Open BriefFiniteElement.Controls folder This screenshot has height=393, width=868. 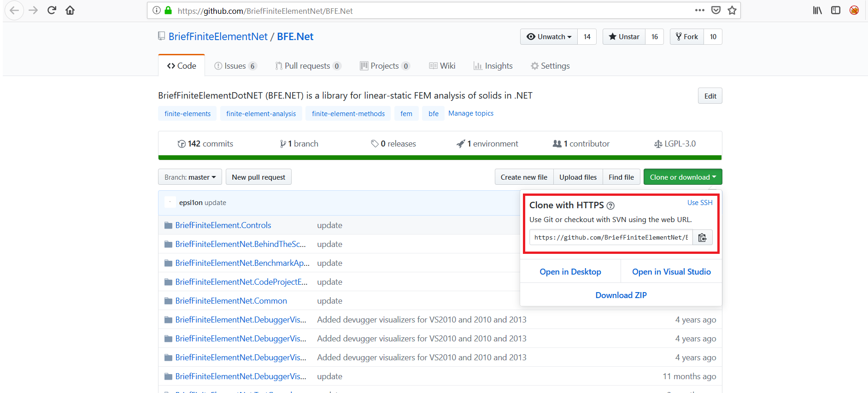[223, 225]
